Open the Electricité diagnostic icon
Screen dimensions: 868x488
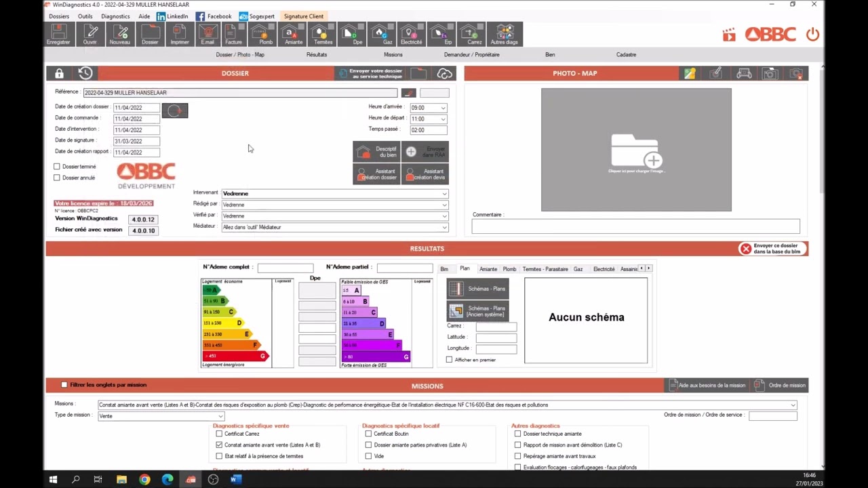click(x=411, y=34)
